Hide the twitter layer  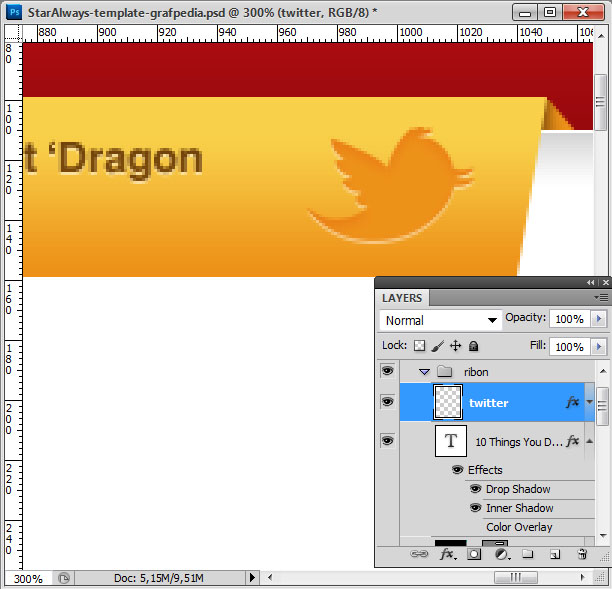coord(388,402)
